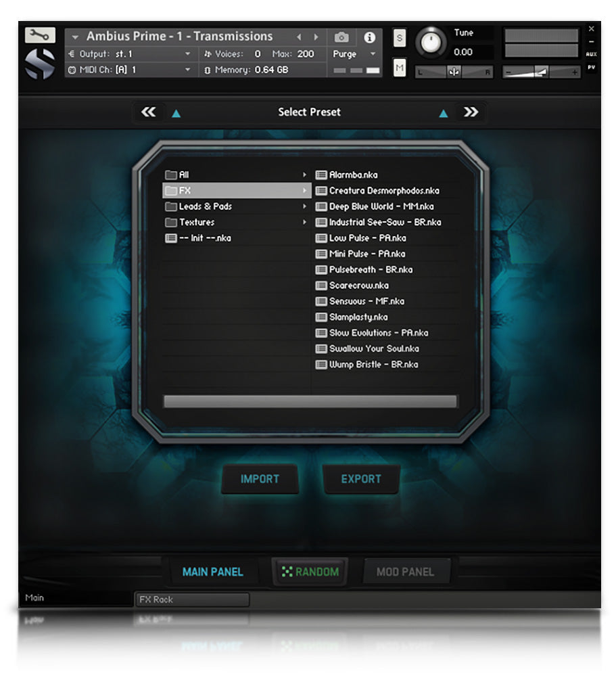Select next instrument with small right arrow

click(315, 37)
